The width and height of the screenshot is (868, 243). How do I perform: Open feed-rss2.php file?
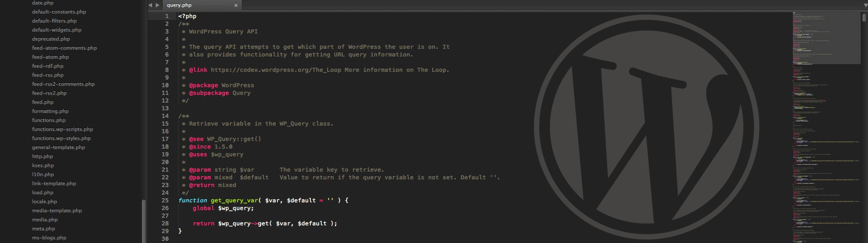[49, 93]
